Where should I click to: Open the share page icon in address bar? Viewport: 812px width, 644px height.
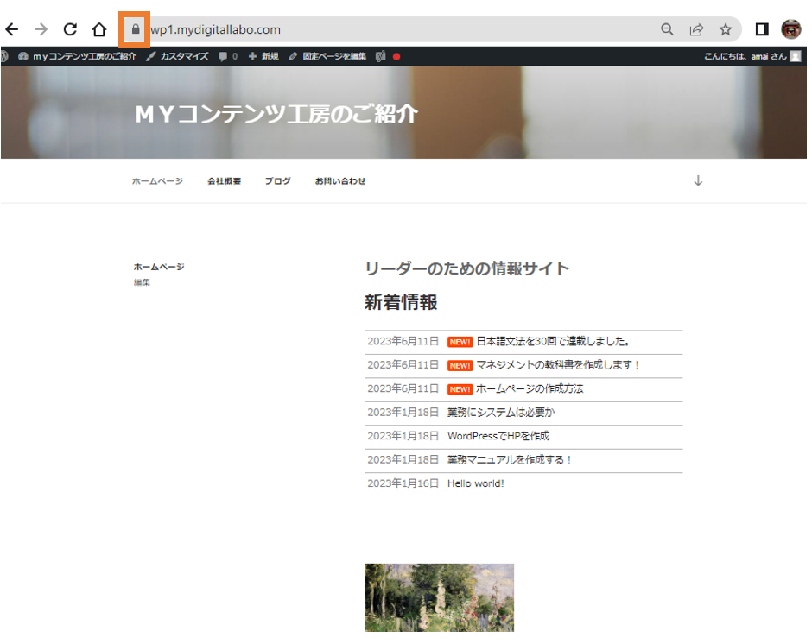point(696,29)
